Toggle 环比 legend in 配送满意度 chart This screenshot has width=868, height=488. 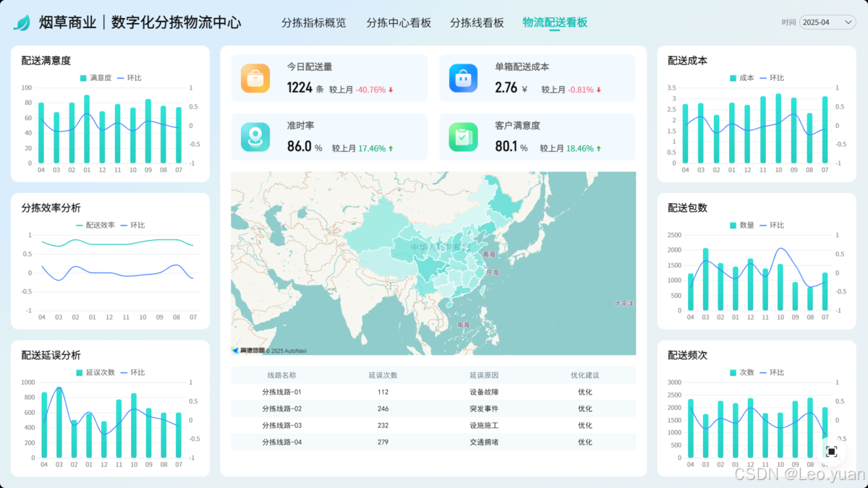point(129,78)
